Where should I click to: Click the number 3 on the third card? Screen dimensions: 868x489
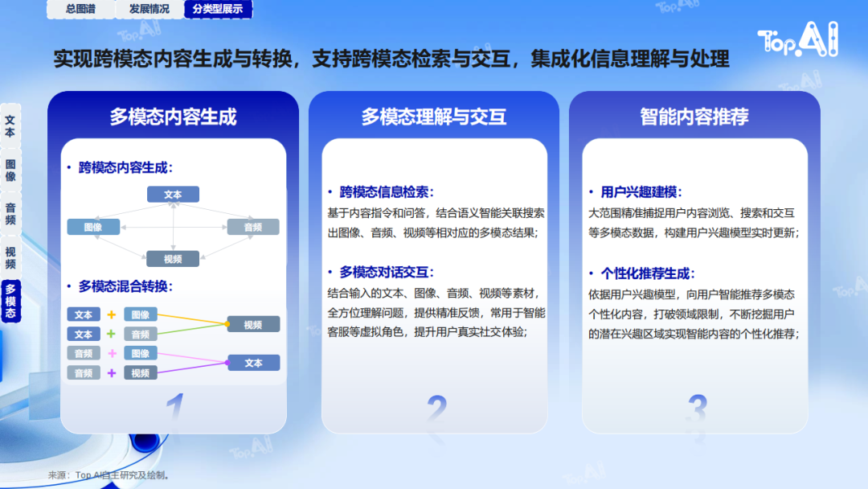coord(697,410)
